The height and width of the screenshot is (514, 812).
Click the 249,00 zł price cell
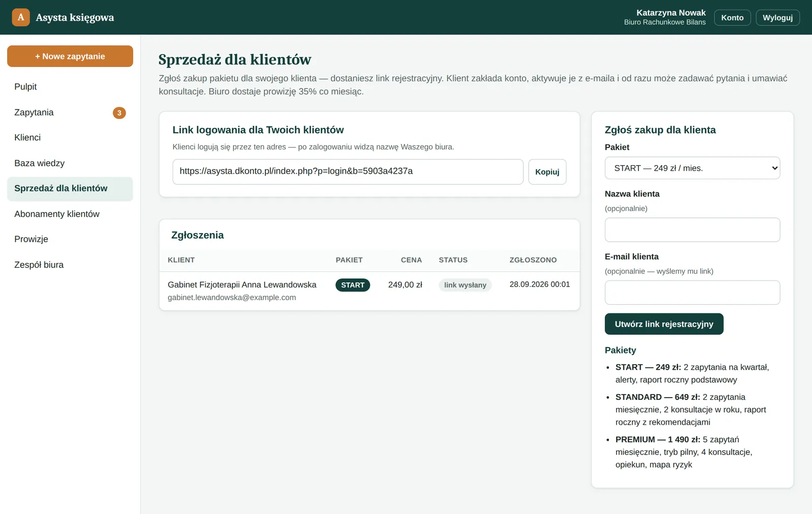tap(405, 285)
